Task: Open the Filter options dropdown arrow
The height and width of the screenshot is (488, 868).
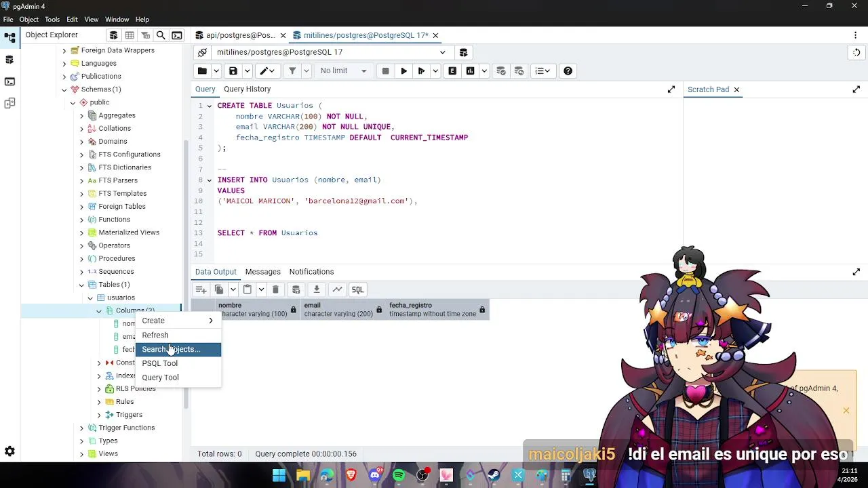Action: [x=306, y=71]
